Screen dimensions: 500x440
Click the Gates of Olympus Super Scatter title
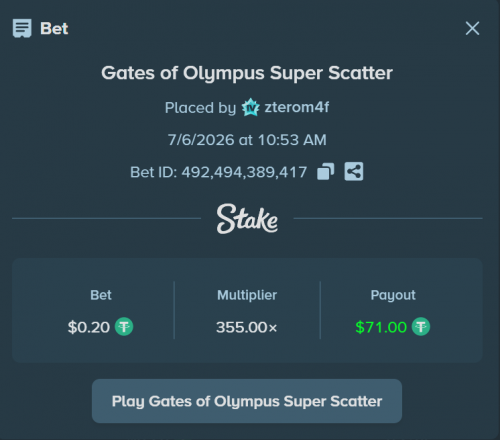(x=247, y=73)
